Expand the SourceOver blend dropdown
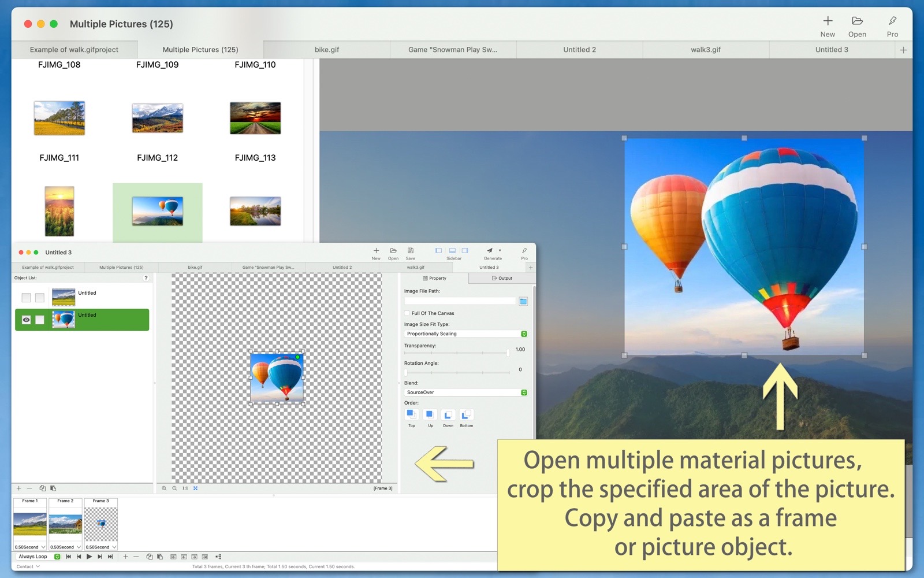 (x=465, y=392)
